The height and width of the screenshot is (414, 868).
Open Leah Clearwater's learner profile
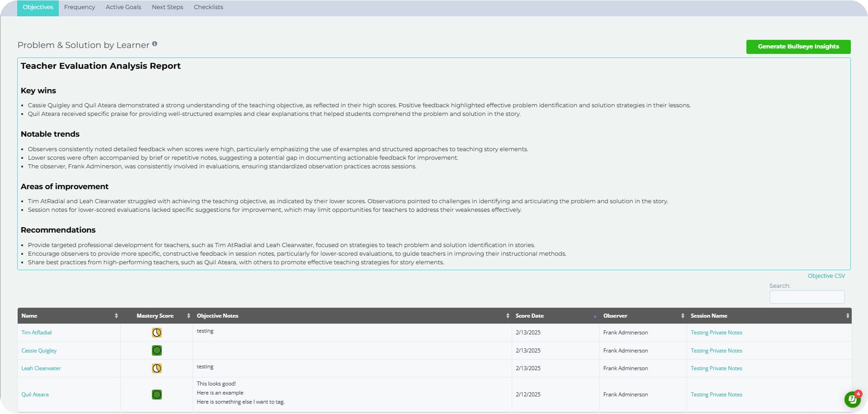click(41, 368)
